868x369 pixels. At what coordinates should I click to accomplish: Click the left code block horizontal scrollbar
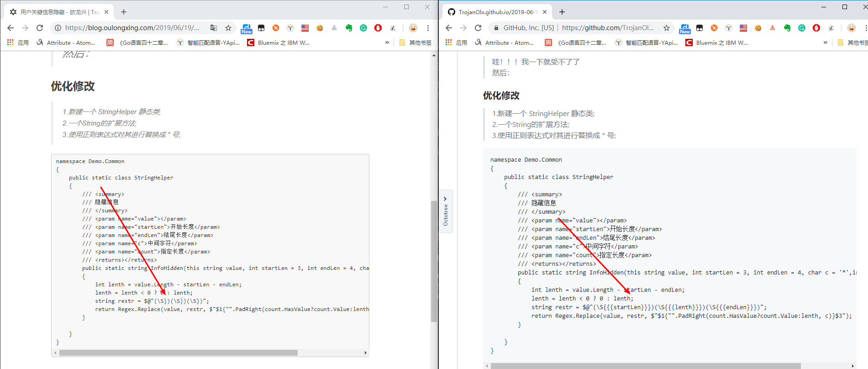click(x=179, y=353)
